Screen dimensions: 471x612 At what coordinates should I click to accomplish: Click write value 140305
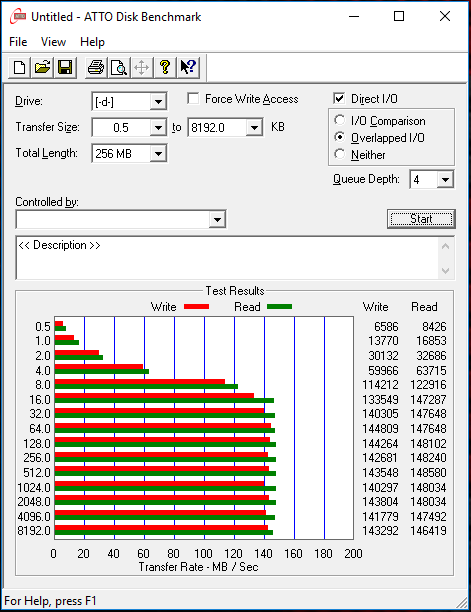(x=380, y=414)
